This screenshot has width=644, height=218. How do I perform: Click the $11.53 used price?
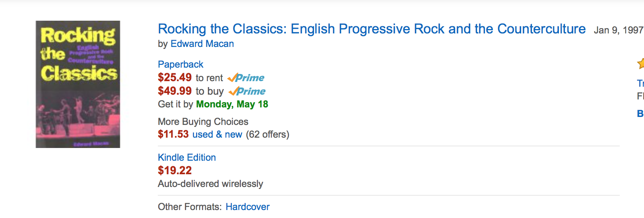[x=173, y=134]
